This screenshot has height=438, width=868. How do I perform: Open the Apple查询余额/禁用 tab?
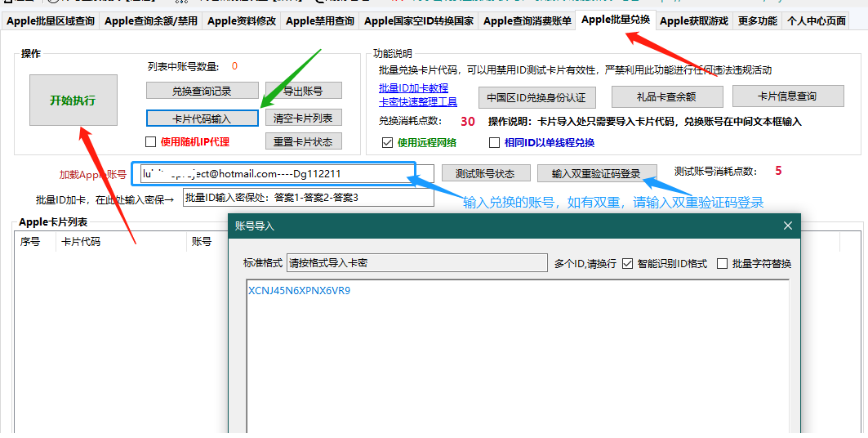[x=150, y=21]
